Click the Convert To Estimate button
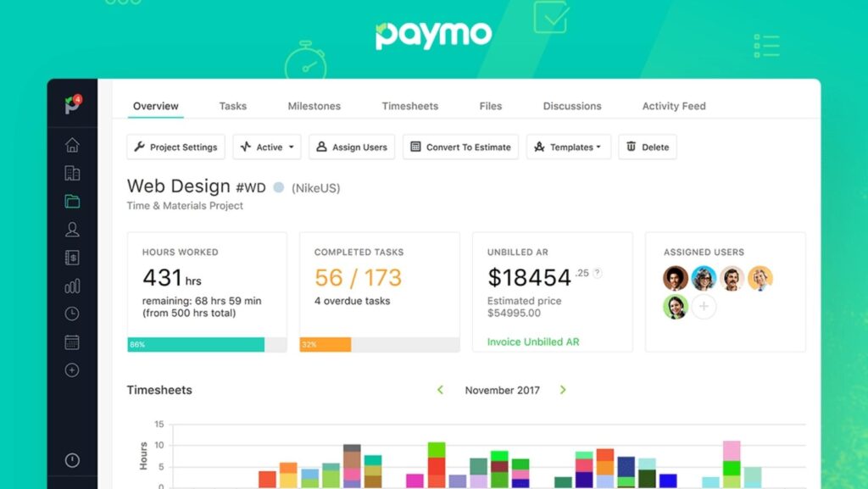This screenshot has width=868, height=489. pos(460,147)
